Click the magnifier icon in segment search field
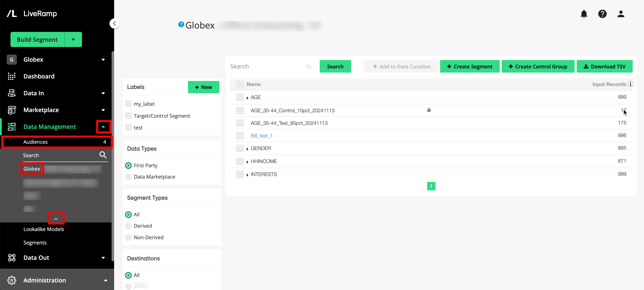 tap(309, 67)
